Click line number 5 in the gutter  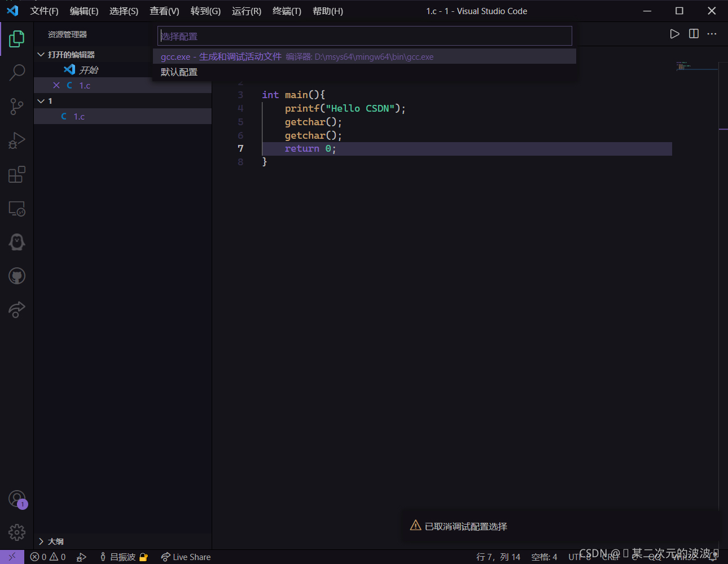coord(240,122)
